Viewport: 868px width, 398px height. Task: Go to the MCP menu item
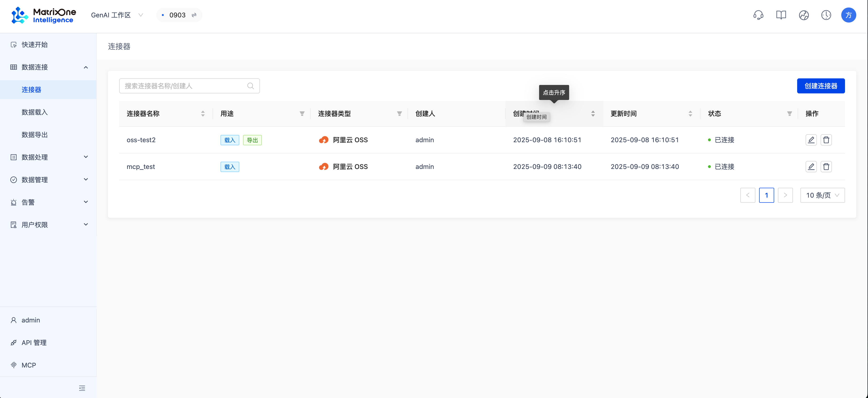pos(29,365)
